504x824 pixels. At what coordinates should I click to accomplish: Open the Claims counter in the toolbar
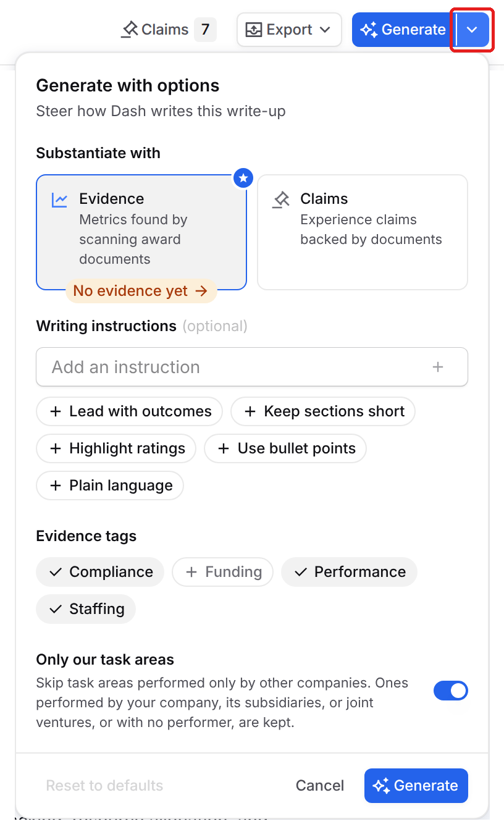(168, 30)
